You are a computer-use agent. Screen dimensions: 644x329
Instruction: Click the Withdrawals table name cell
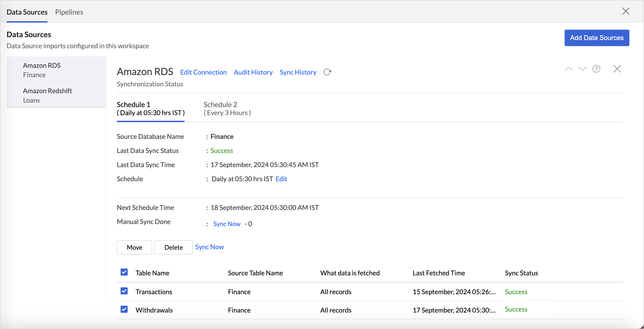click(x=154, y=310)
